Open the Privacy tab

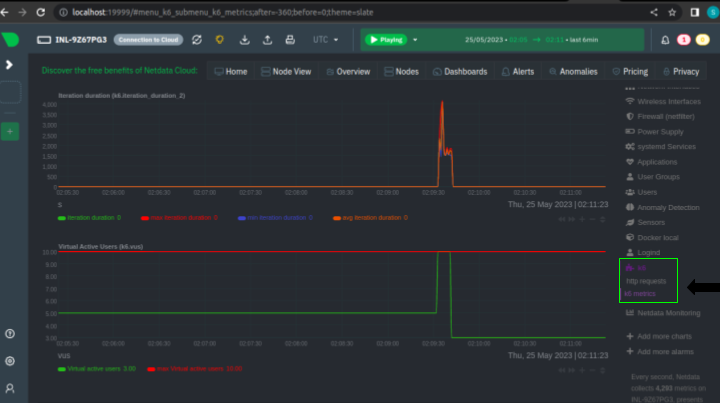[x=681, y=72]
